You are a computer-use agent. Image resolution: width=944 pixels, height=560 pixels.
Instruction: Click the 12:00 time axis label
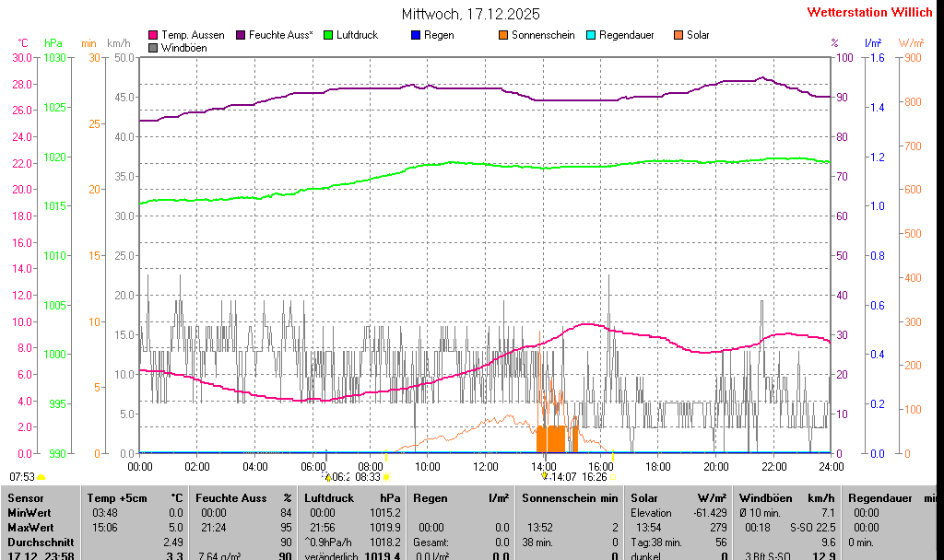click(486, 466)
